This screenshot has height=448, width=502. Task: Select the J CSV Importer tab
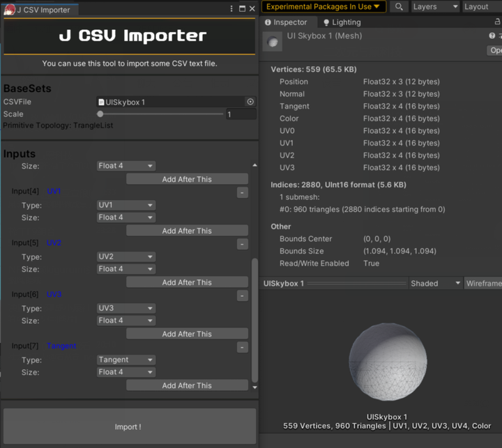point(40,10)
